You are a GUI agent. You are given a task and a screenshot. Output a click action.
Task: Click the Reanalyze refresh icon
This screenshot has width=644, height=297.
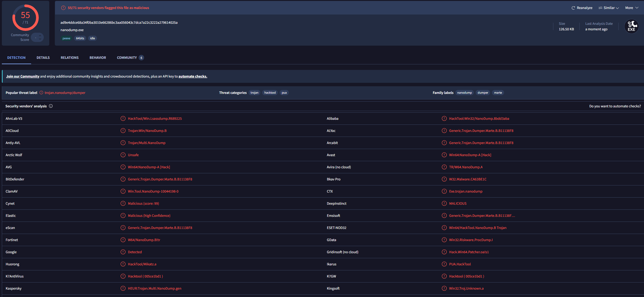pyautogui.click(x=573, y=8)
